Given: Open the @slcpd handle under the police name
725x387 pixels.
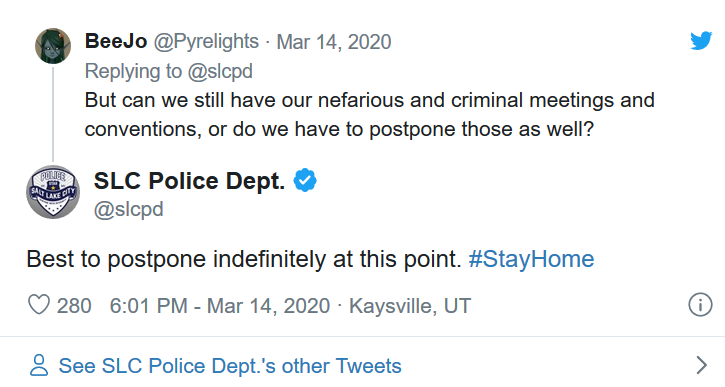Looking at the screenshot, I should [x=129, y=209].
